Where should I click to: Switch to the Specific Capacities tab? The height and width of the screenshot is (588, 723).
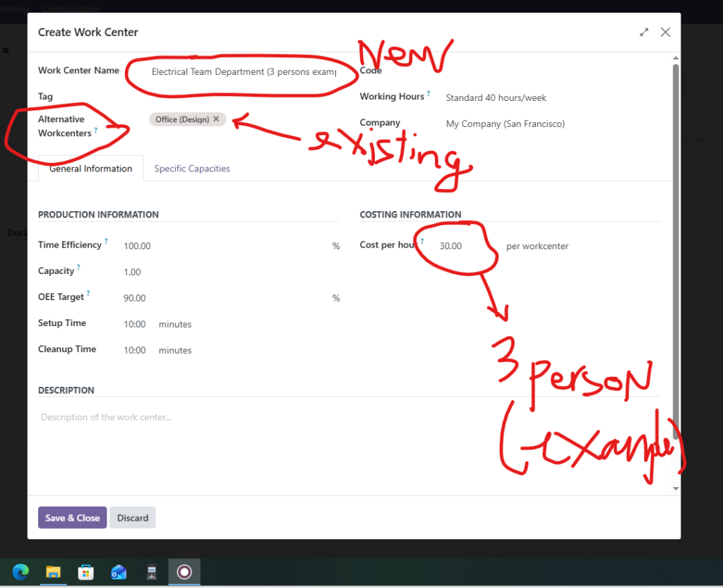click(192, 169)
